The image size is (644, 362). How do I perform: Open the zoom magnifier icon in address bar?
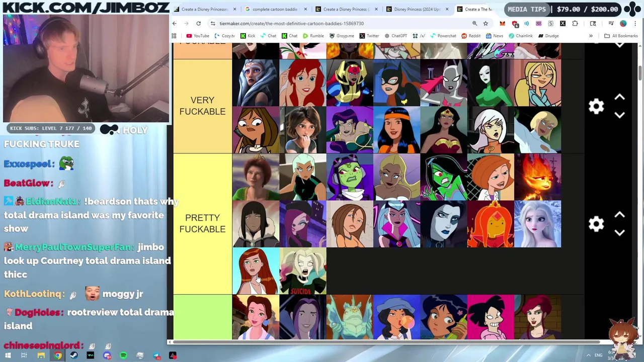474,24
